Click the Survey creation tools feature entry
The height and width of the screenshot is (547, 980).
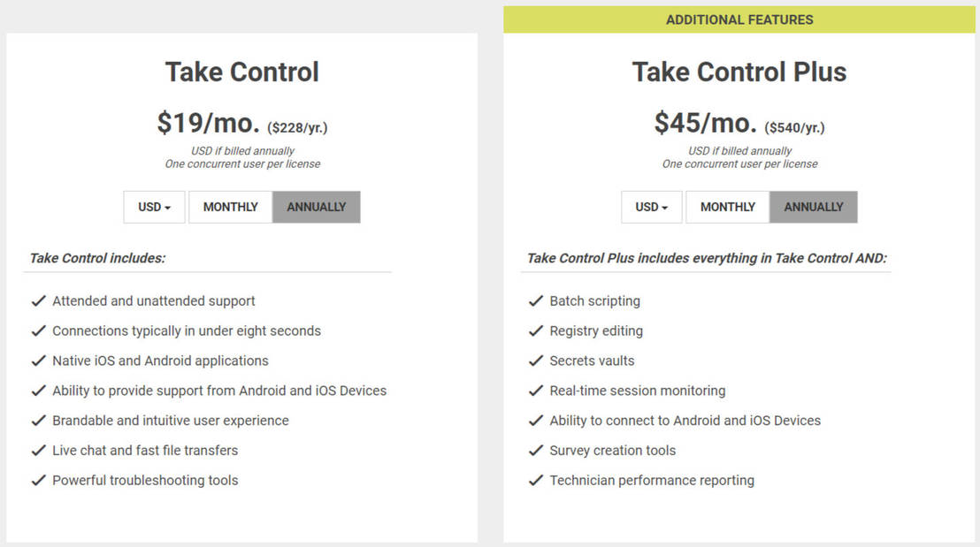click(612, 451)
